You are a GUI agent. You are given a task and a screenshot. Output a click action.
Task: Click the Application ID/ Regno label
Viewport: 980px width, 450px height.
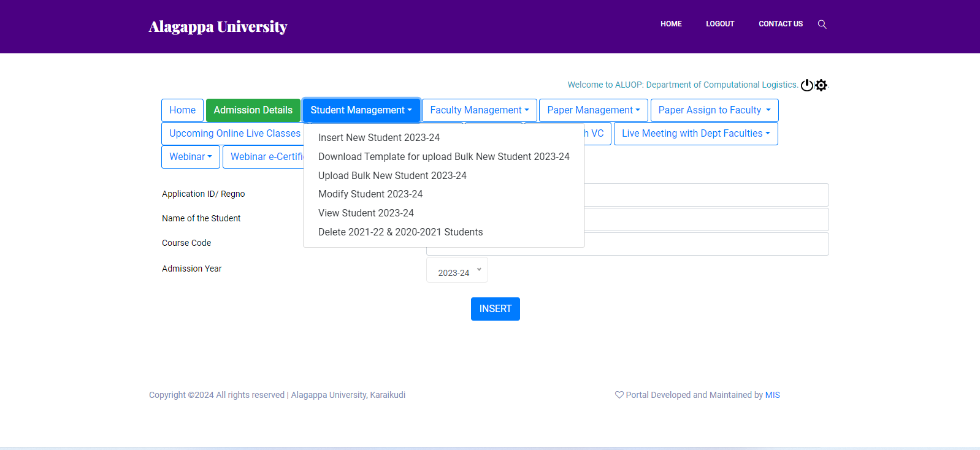[204, 194]
